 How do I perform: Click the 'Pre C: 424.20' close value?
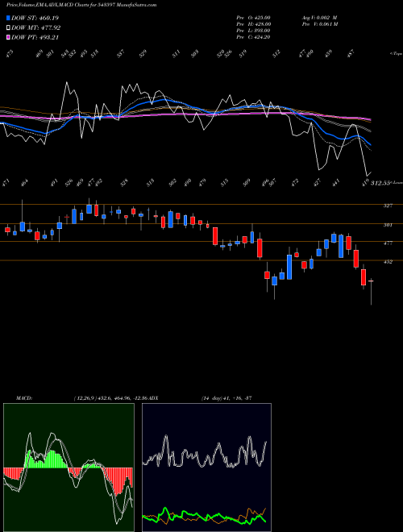point(253,37)
